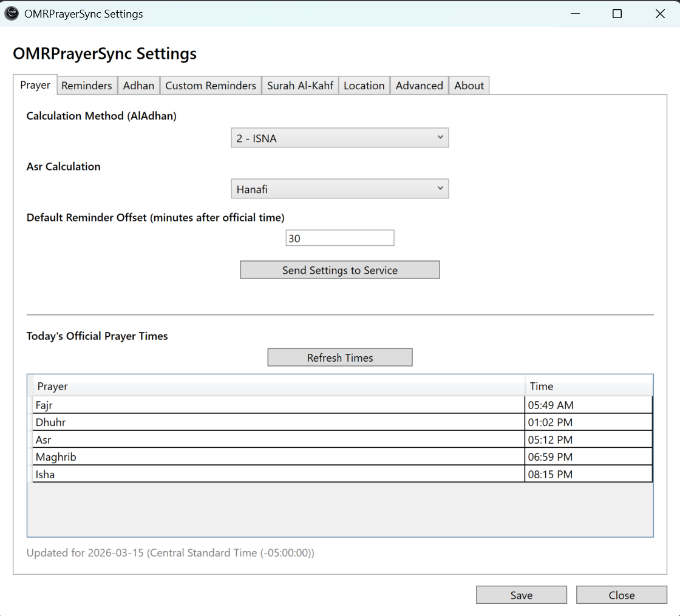Open the Reminders tab
The width and height of the screenshot is (680, 616).
tap(87, 86)
